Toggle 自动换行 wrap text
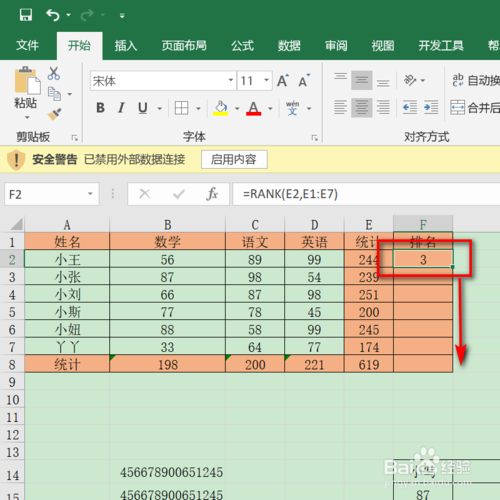500x500 pixels. (476, 80)
